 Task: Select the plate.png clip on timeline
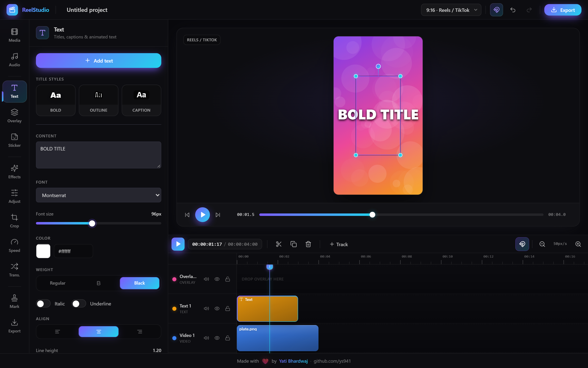point(278,338)
